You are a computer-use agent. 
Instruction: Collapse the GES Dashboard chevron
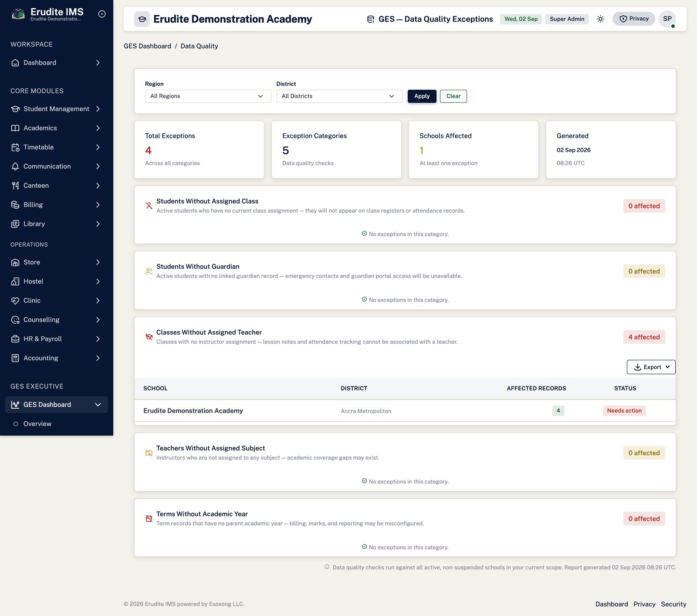(x=98, y=405)
